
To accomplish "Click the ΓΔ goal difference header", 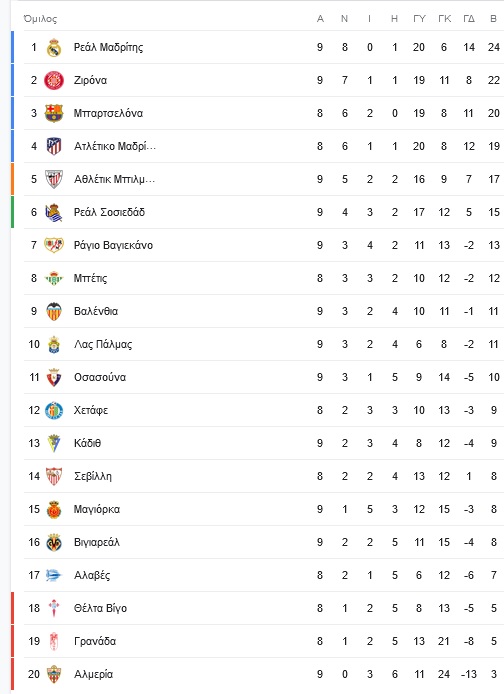I will point(469,19).
